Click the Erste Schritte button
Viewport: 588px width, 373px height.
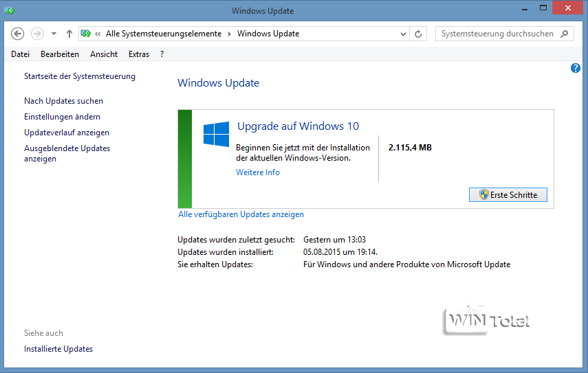coord(508,194)
